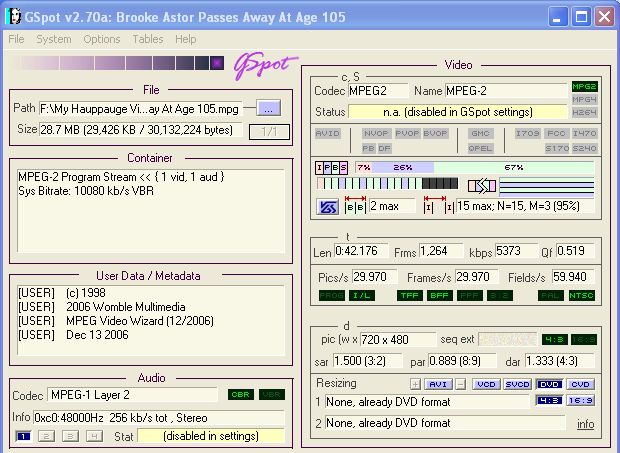Click the PB indicator
The width and height of the screenshot is (620, 453).
click(x=368, y=148)
